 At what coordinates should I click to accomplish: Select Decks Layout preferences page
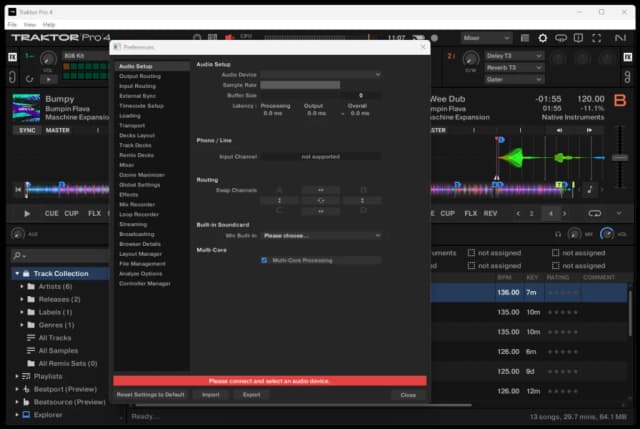click(x=137, y=135)
